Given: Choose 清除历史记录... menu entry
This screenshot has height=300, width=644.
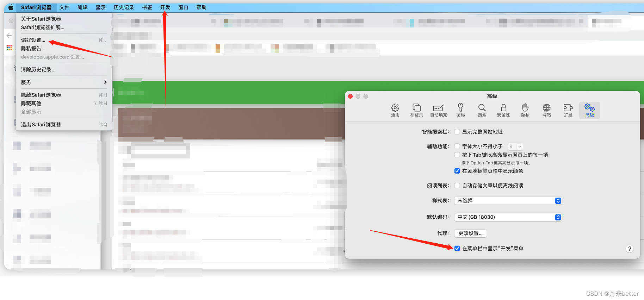Looking at the screenshot, I should coord(64,70).
